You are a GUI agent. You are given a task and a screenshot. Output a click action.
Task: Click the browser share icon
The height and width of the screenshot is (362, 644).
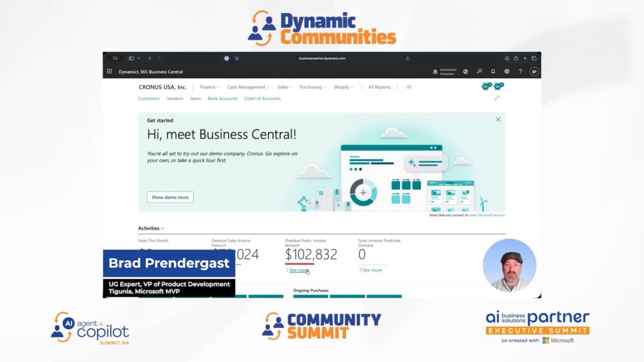click(x=516, y=58)
